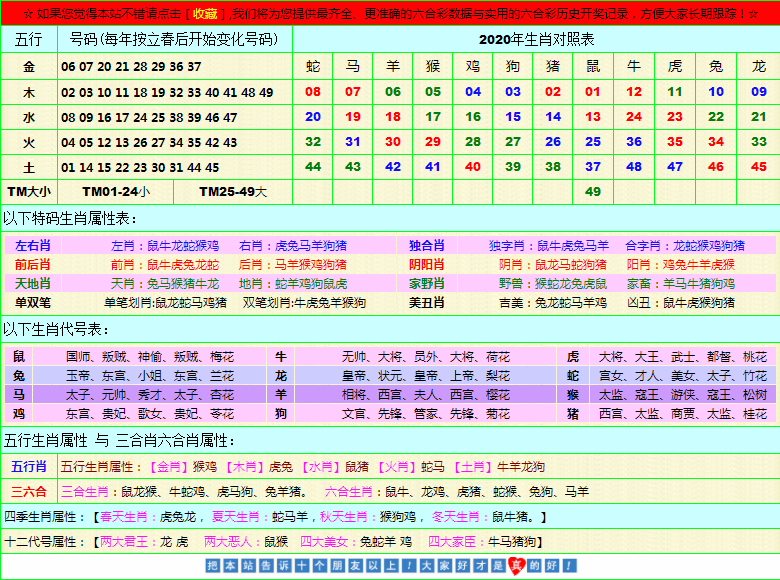Click the 个 tile in the bottom banner

coord(320,566)
